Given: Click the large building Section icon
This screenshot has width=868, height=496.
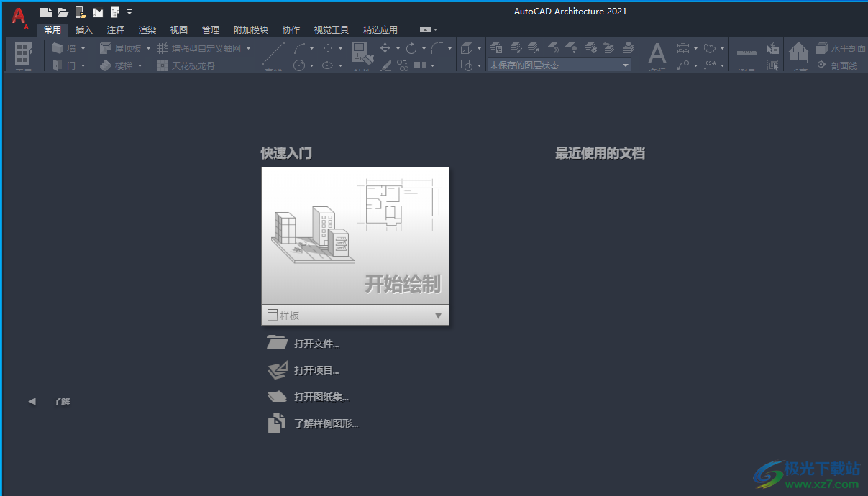Looking at the screenshot, I should (x=798, y=54).
